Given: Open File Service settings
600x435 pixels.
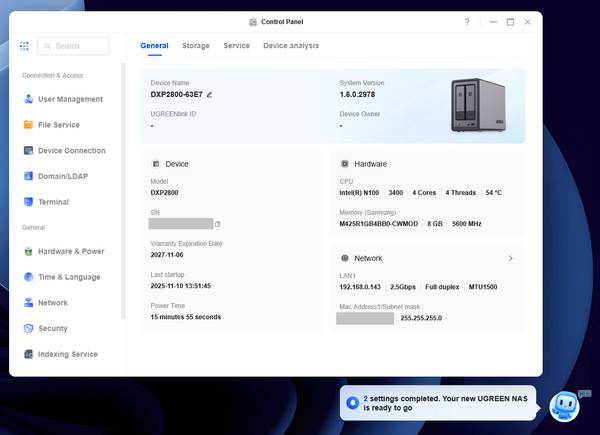Looking at the screenshot, I should click(x=58, y=125).
